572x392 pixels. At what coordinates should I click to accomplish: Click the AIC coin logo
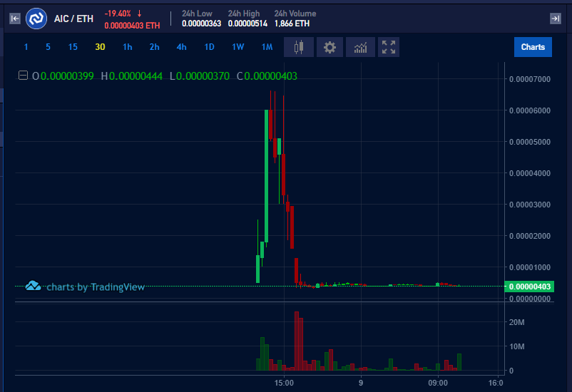36,19
